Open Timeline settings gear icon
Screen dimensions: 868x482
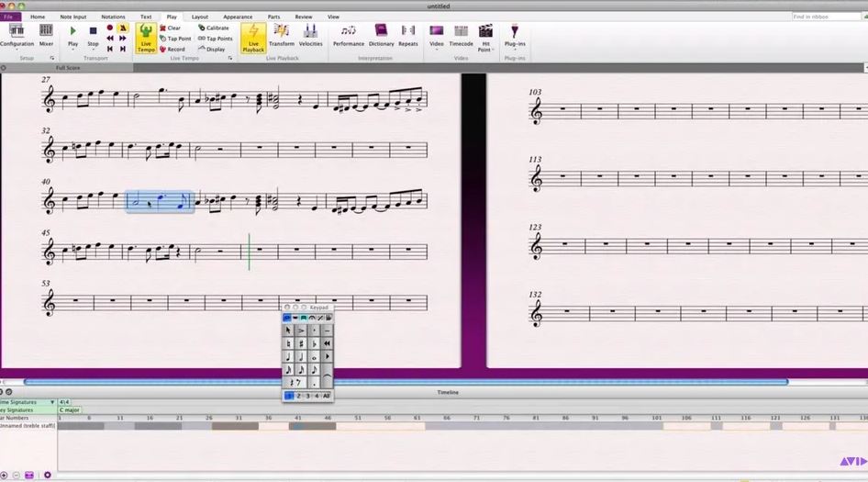click(x=48, y=475)
